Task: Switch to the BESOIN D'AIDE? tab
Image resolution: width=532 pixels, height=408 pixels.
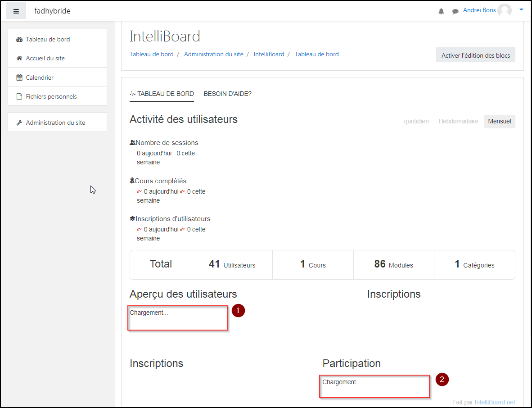Action: [227, 94]
